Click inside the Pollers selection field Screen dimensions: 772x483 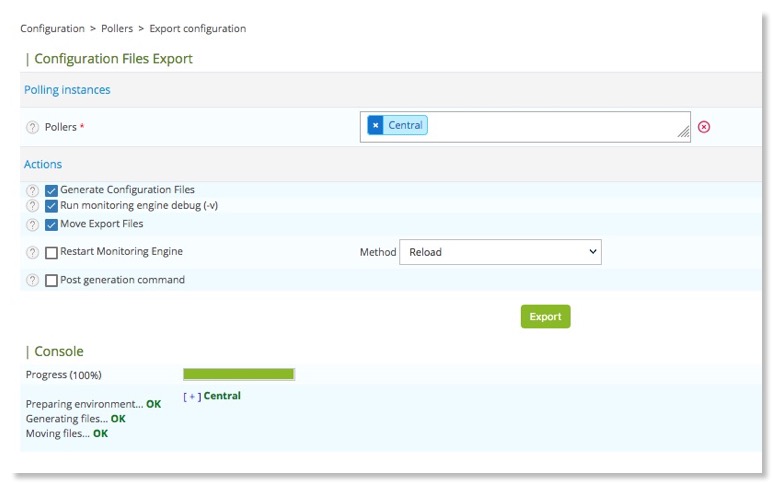tap(550, 126)
